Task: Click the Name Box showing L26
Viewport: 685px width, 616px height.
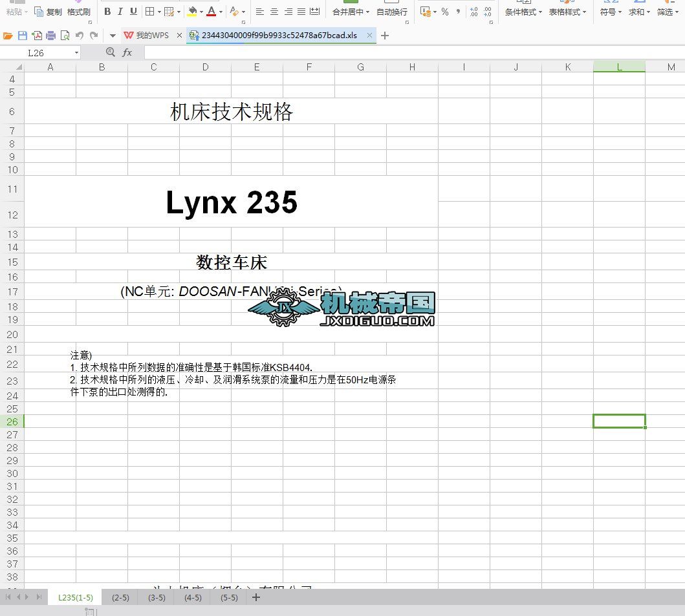Action: tap(36, 53)
